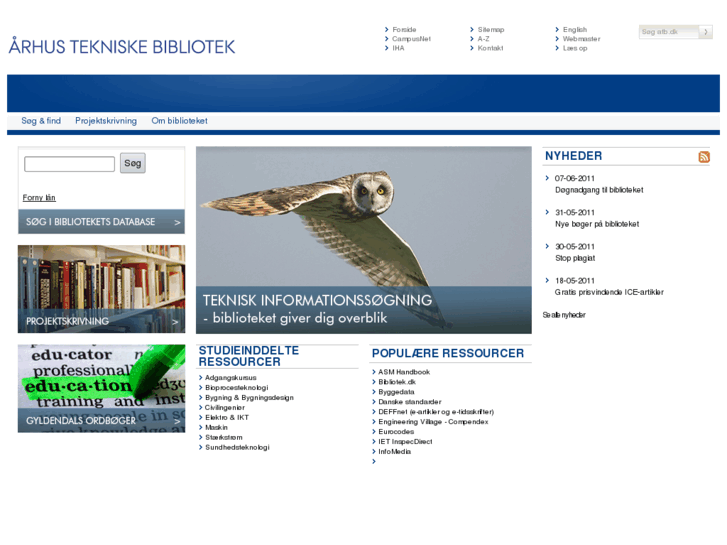Click Studieinddelte Ressourcer heading
Image resolution: width=727 pixels, height=545 pixels.
249,356
